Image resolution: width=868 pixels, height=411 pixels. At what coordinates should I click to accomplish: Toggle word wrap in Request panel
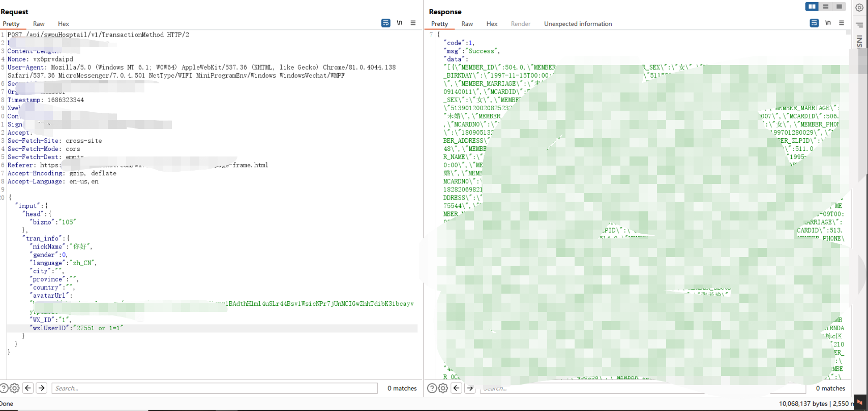[386, 23]
